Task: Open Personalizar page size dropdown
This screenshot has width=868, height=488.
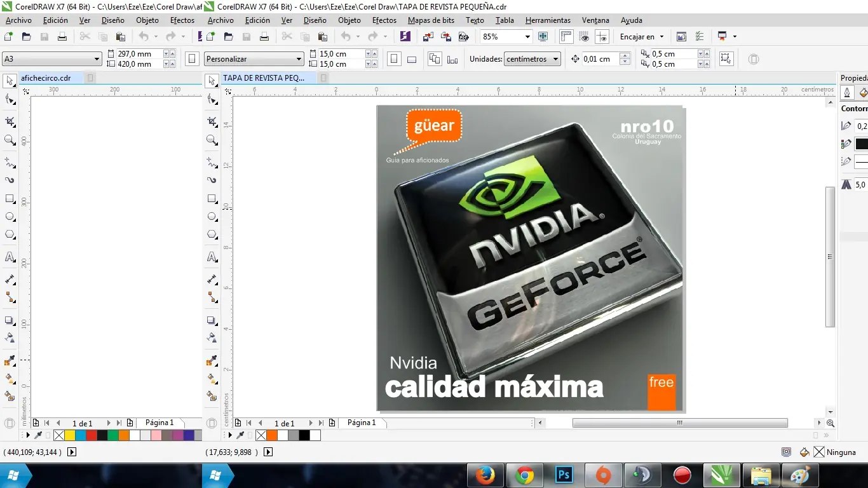Action: (299, 59)
